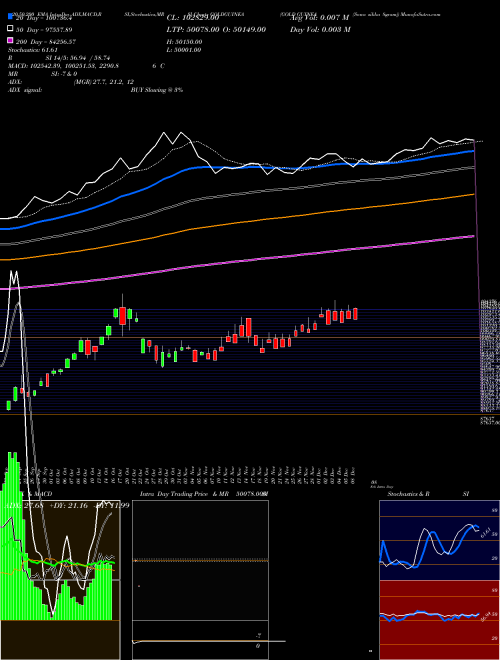Click the Day Vol: 0.003 M text
Viewport: 500px width, 660px height.
320,29
